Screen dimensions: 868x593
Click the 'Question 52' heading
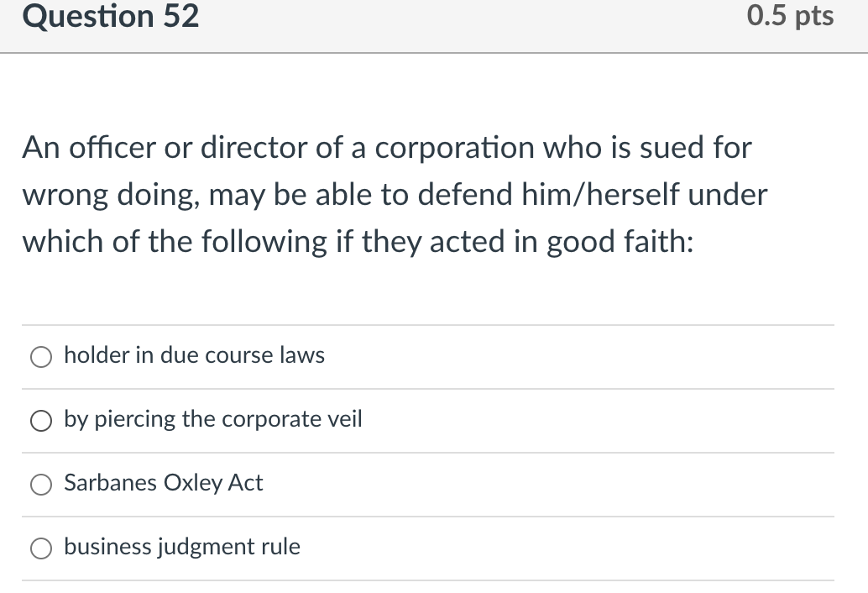coord(110,16)
